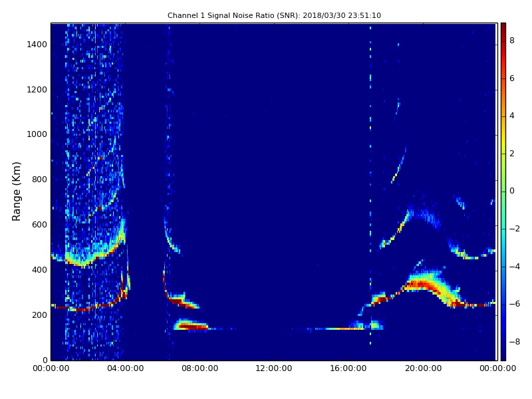Click the 16:00:00 time axis label
This screenshot has width=532, height=399.
click(348, 368)
